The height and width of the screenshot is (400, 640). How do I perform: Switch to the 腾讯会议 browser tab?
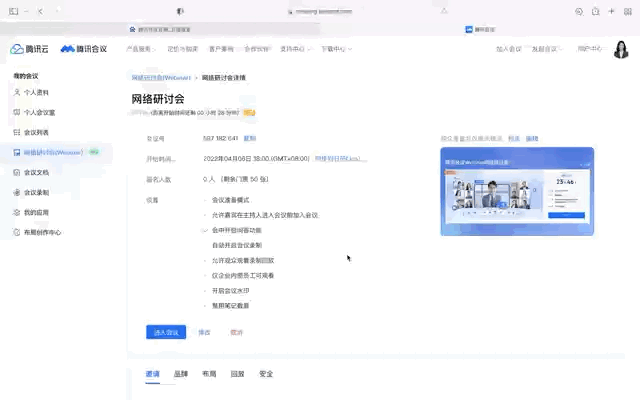click(x=480, y=29)
